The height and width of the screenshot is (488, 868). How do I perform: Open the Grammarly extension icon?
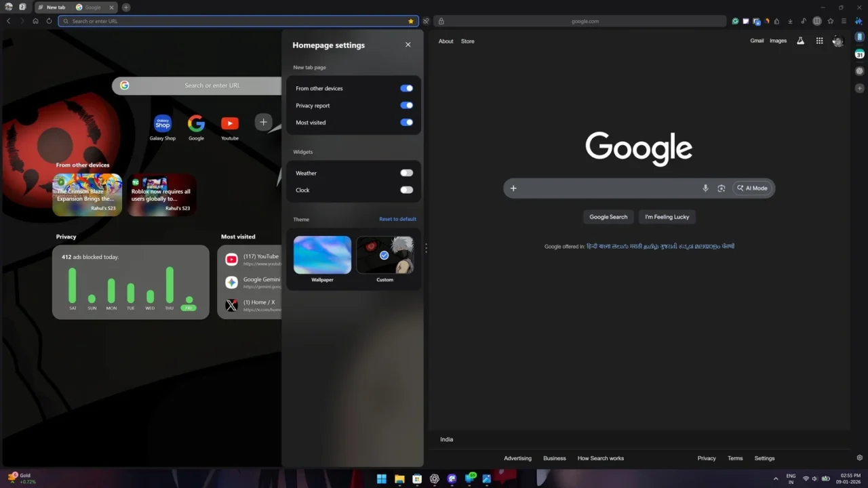[735, 21]
